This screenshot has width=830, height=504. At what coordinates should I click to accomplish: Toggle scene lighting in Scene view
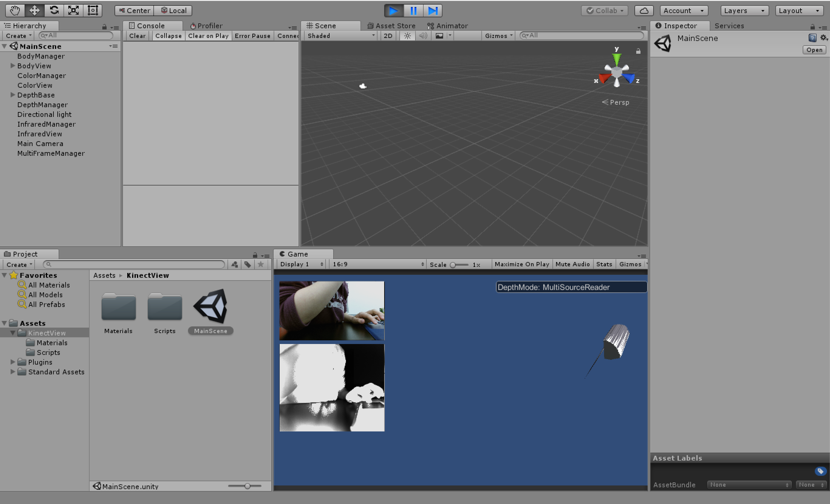coord(407,36)
